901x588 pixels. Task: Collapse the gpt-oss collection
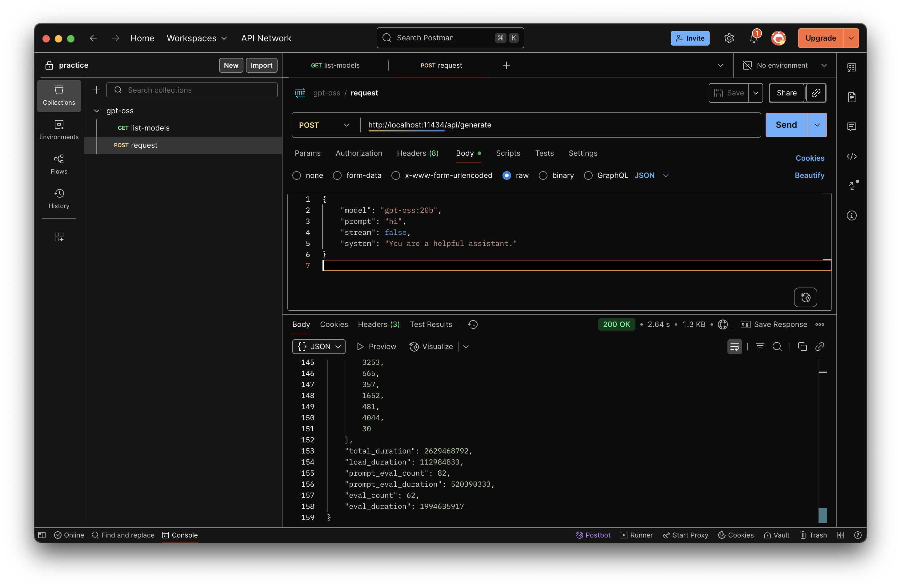tap(97, 111)
